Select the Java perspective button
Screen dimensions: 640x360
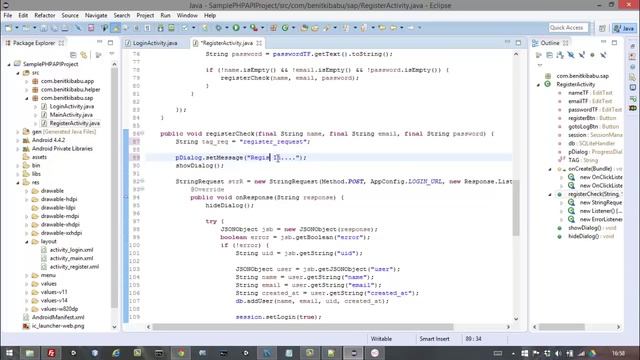pos(624,28)
